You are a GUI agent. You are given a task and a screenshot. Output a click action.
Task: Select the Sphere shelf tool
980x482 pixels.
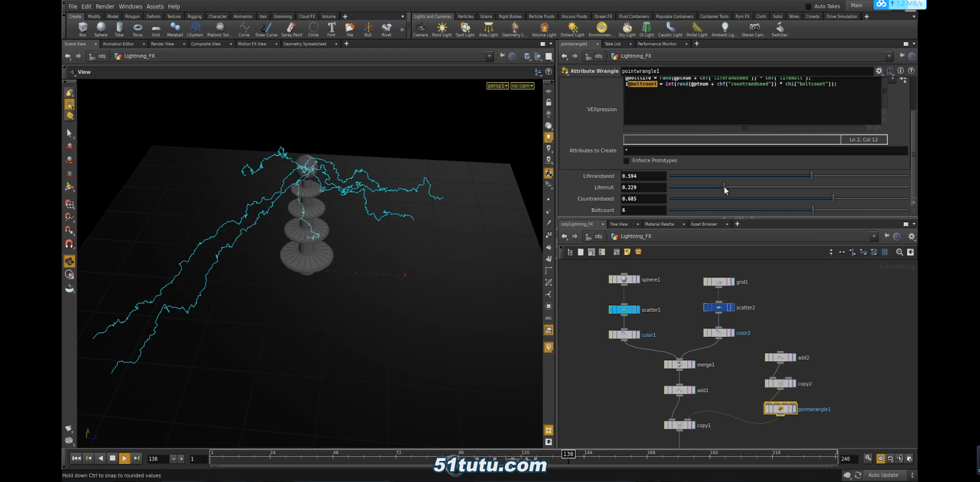(x=101, y=29)
